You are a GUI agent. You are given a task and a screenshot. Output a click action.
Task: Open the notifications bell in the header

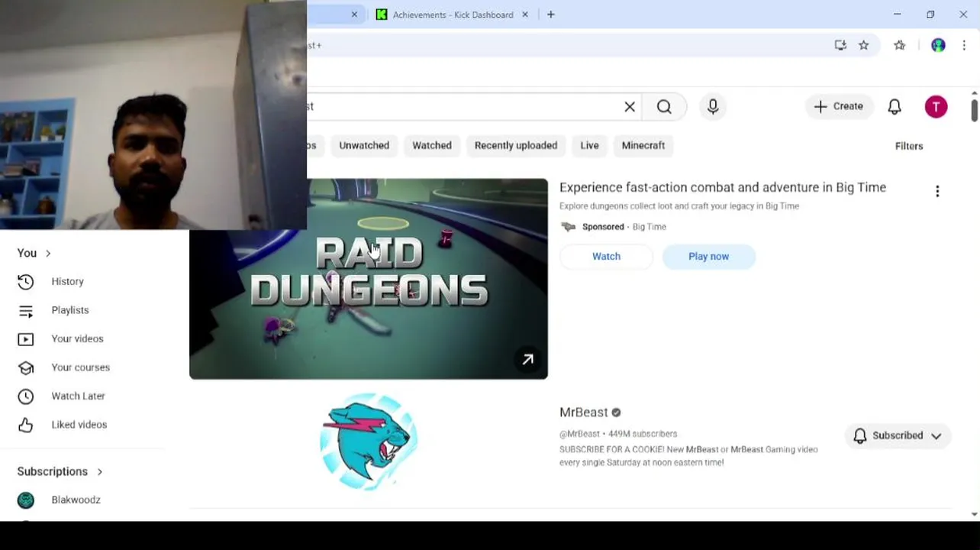[x=895, y=107]
